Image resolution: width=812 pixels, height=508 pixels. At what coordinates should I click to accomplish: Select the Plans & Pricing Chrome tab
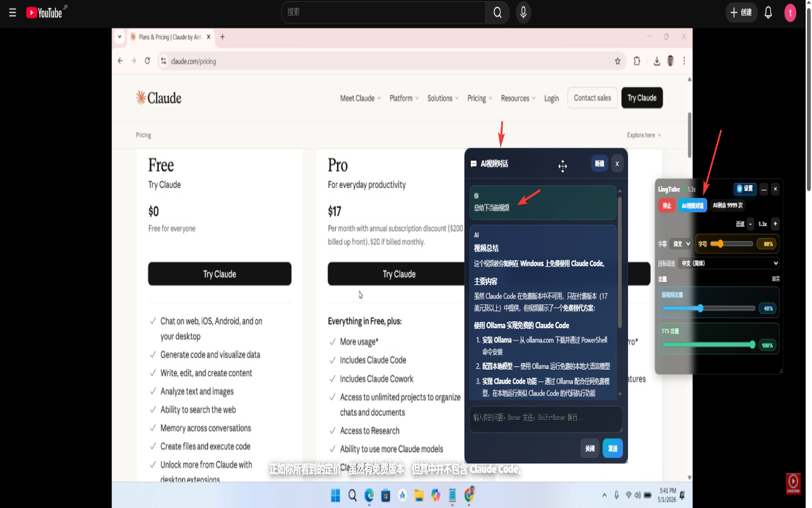[x=170, y=37]
